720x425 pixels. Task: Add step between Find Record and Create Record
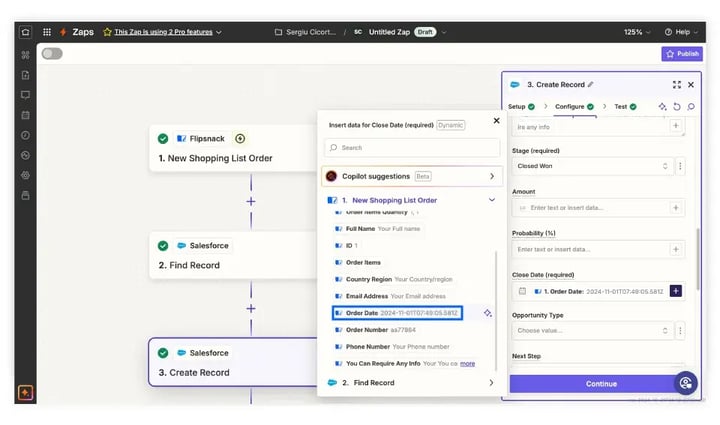[x=251, y=308]
